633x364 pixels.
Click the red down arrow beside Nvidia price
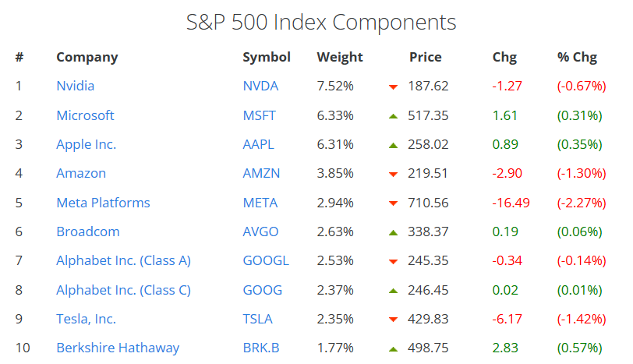pyautogui.click(x=393, y=87)
